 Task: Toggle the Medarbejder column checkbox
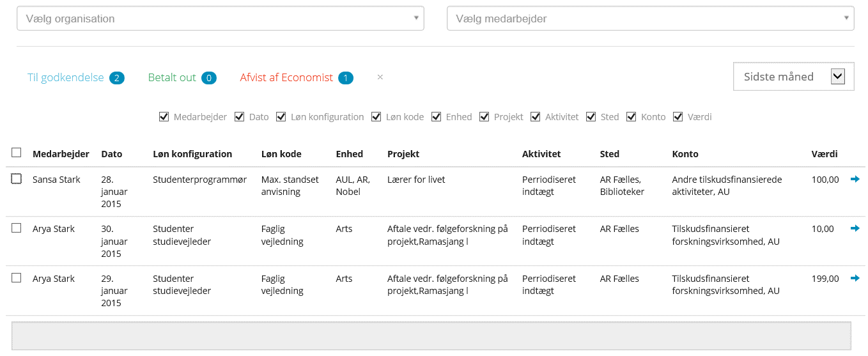tap(164, 117)
